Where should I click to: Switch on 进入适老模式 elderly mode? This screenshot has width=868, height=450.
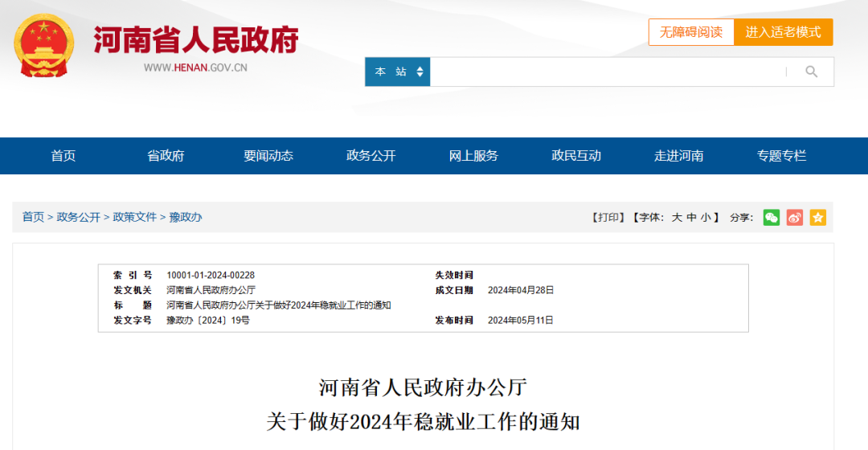point(783,32)
